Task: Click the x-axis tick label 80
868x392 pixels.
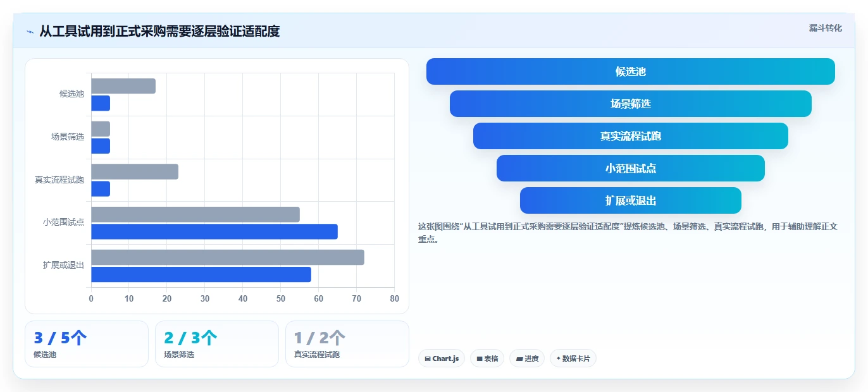Action: pyautogui.click(x=395, y=298)
